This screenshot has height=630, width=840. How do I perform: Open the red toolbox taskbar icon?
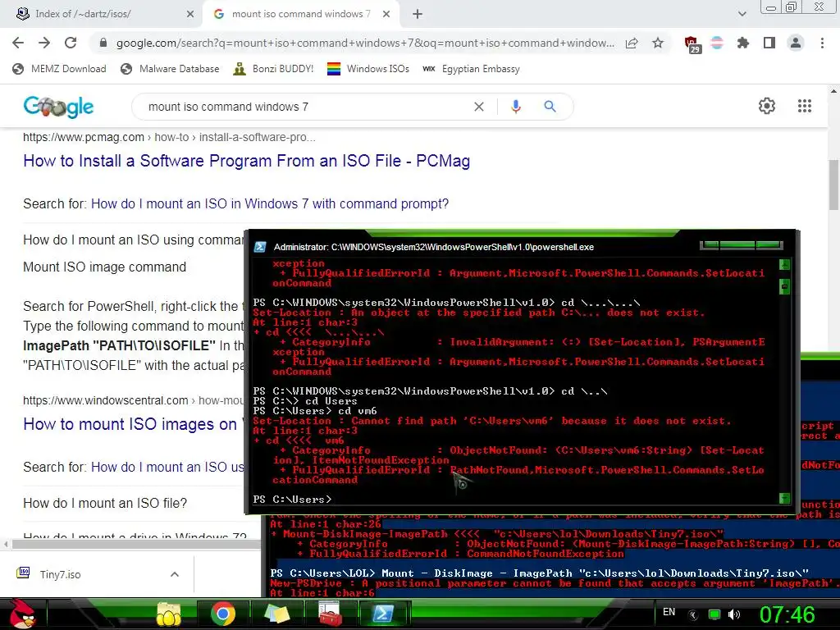tap(330, 614)
